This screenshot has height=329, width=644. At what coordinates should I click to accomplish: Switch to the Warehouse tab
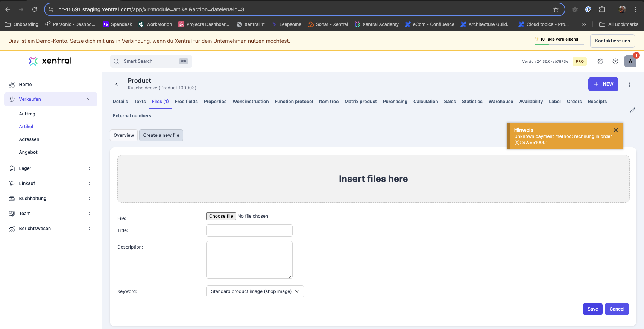pos(501,102)
